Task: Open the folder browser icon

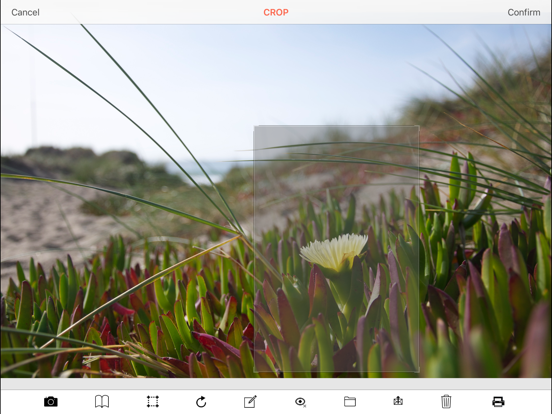Action: (x=350, y=401)
